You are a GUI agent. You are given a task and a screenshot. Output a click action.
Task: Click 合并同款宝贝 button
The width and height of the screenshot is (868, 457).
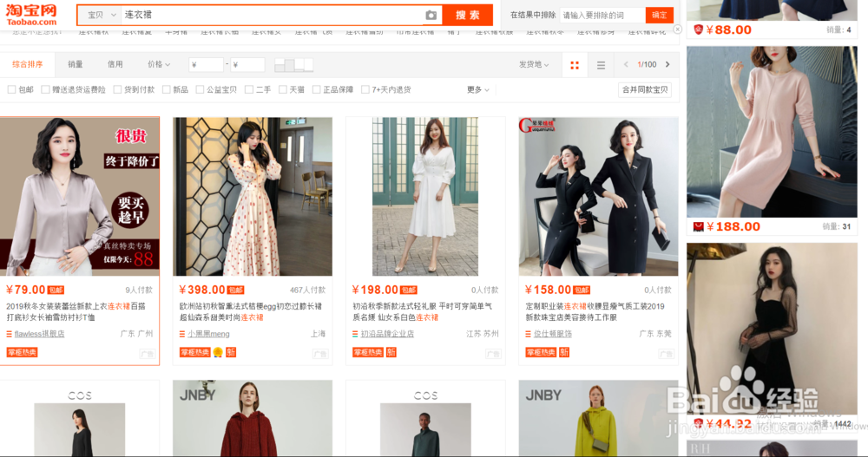click(645, 89)
